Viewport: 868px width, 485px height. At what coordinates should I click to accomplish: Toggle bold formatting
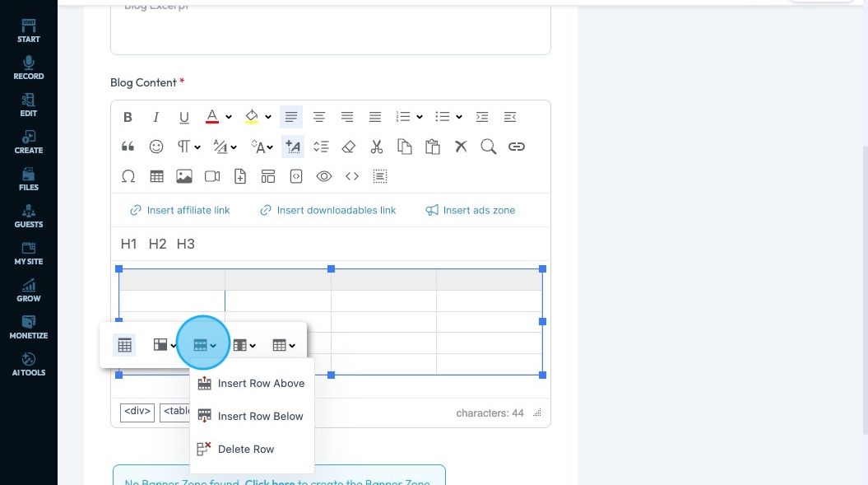click(x=128, y=117)
